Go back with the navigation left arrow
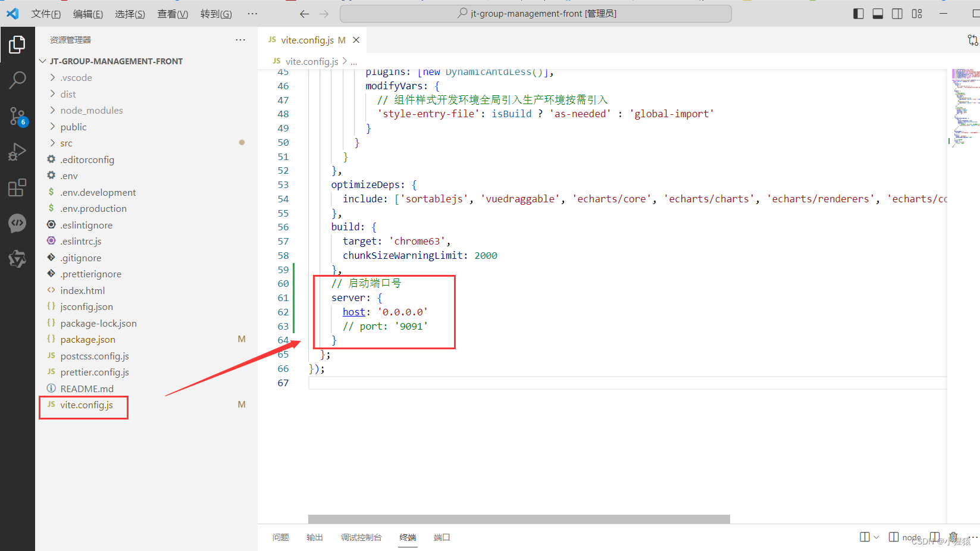This screenshot has height=551, width=980. [x=304, y=14]
